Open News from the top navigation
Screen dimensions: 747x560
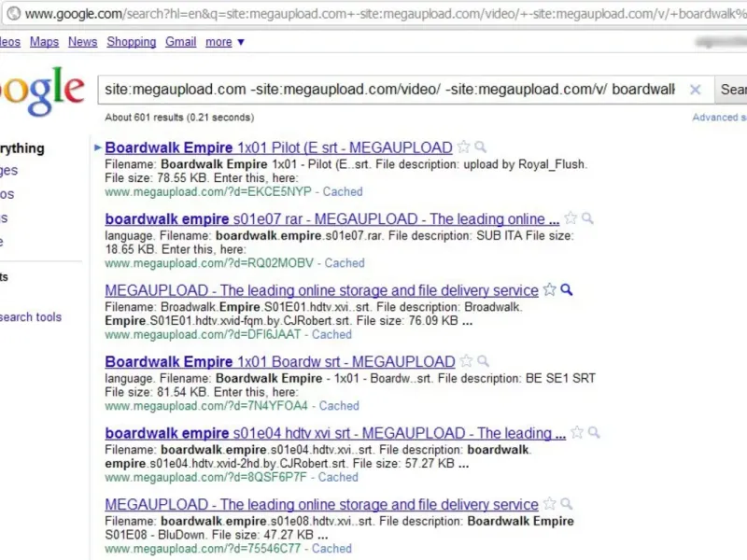[82, 42]
